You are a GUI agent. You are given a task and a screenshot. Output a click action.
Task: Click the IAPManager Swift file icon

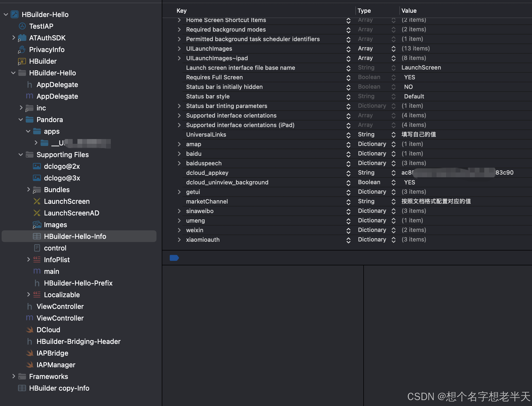click(x=30, y=365)
